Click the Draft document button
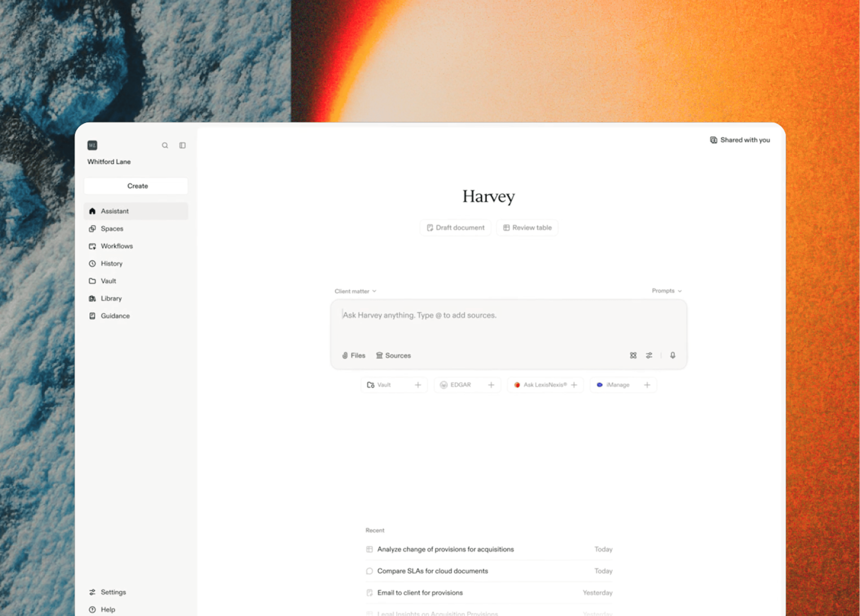Viewport: 860px width, 616px height. click(x=455, y=228)
